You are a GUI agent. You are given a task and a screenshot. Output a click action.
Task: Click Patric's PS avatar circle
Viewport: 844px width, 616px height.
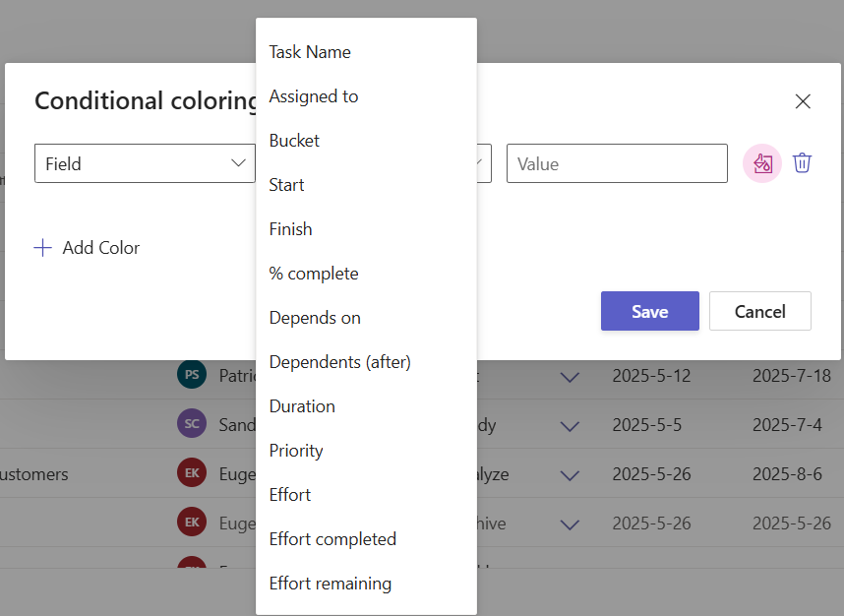[x=193, y=375]
